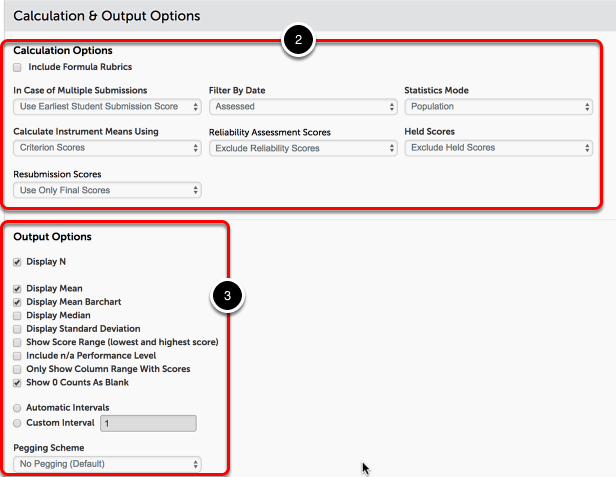Click the Include Formula Rubrics label
Viewport: 616px width, 477px height.
click(80, 67)
